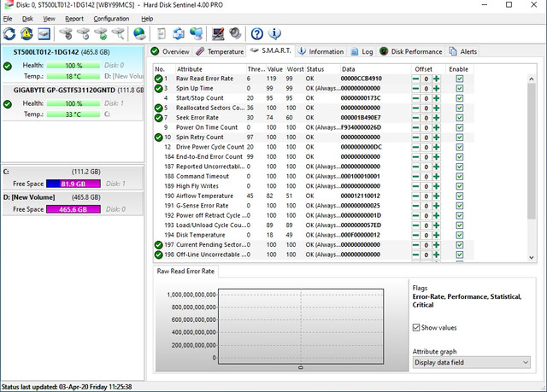Screen dimensions: 547x392
Task: Click the blue question mark help icon
Action: click(257, 34)
